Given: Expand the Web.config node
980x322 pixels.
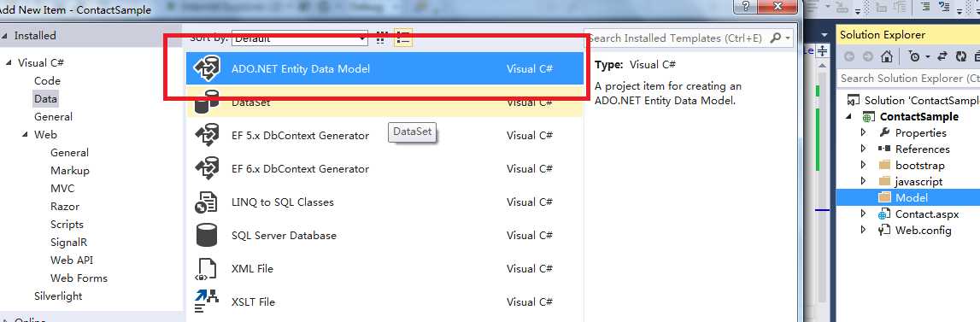Looking at the screenshot, I should pyautogui.click(x=864, y=230).
